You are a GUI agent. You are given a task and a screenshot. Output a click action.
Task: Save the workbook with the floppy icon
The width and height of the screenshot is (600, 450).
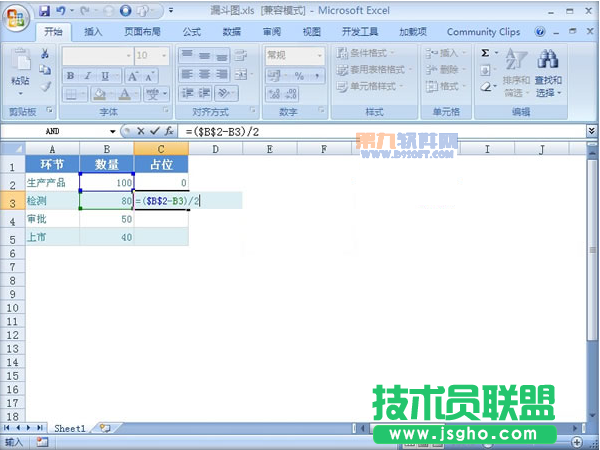(45, 11)
